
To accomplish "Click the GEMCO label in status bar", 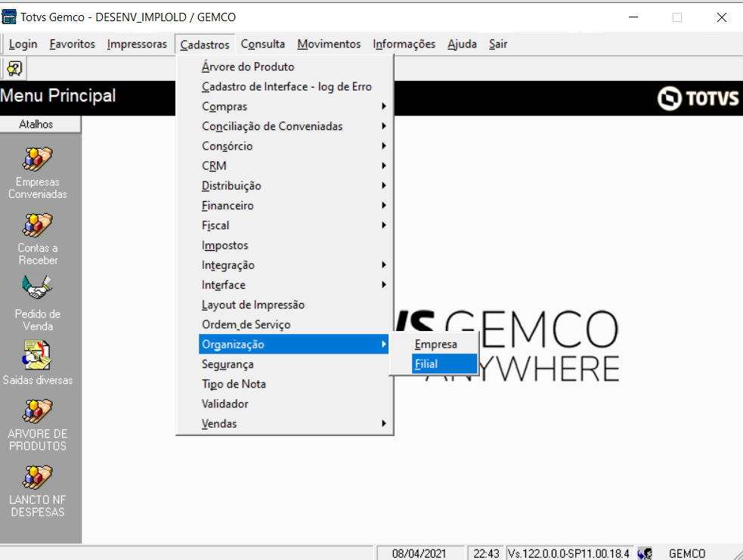I will (686, 553).
